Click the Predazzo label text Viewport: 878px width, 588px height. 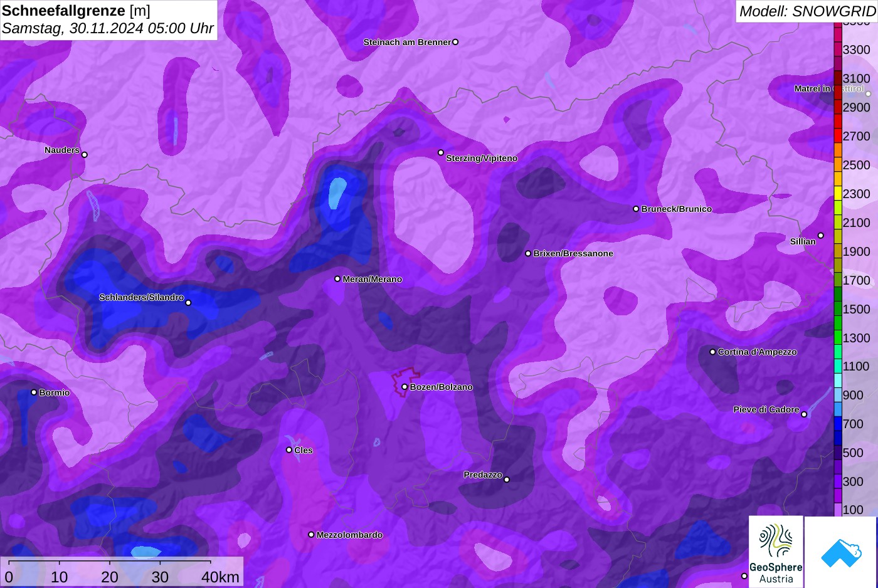point(483,475)
